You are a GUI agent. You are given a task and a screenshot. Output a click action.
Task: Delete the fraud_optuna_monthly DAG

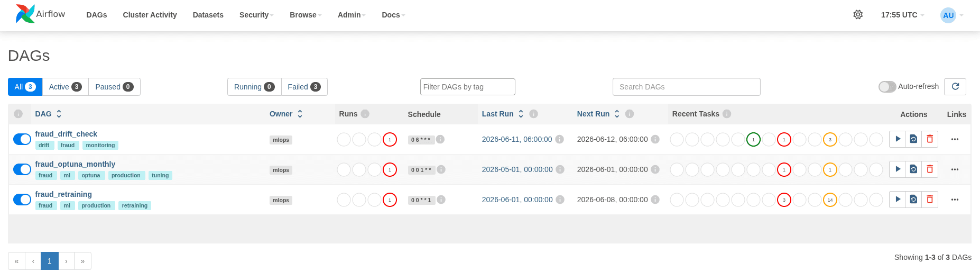click(x=930, y=169)
